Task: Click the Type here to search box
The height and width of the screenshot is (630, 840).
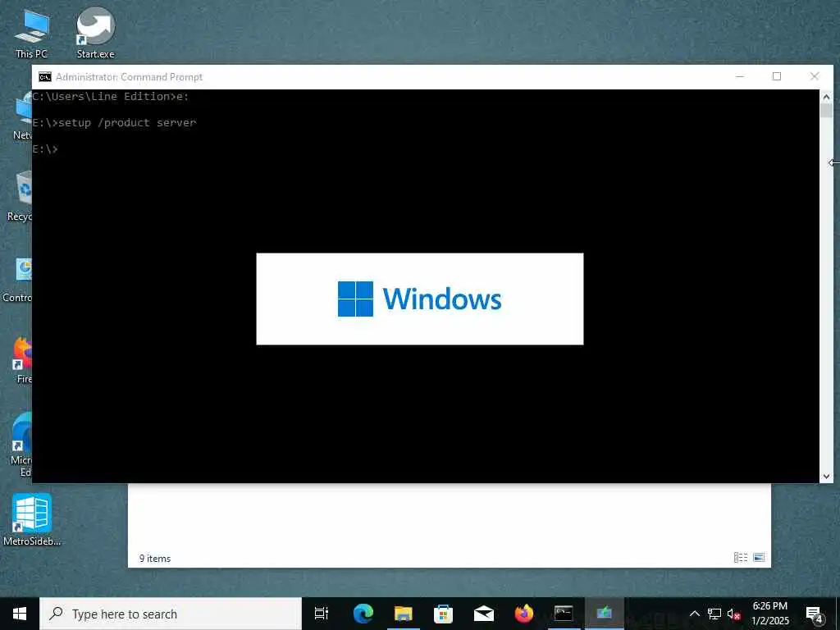Action: pos(171,614)
